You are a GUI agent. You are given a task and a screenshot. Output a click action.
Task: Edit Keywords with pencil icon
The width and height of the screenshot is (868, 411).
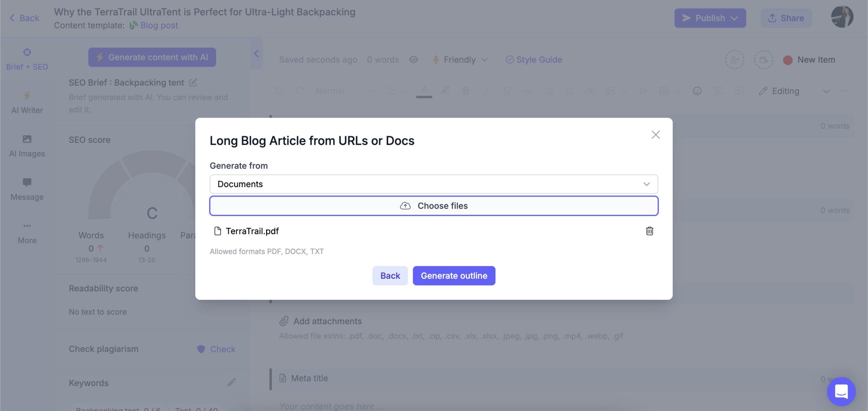pyautogui.click(x=231, y=383)
